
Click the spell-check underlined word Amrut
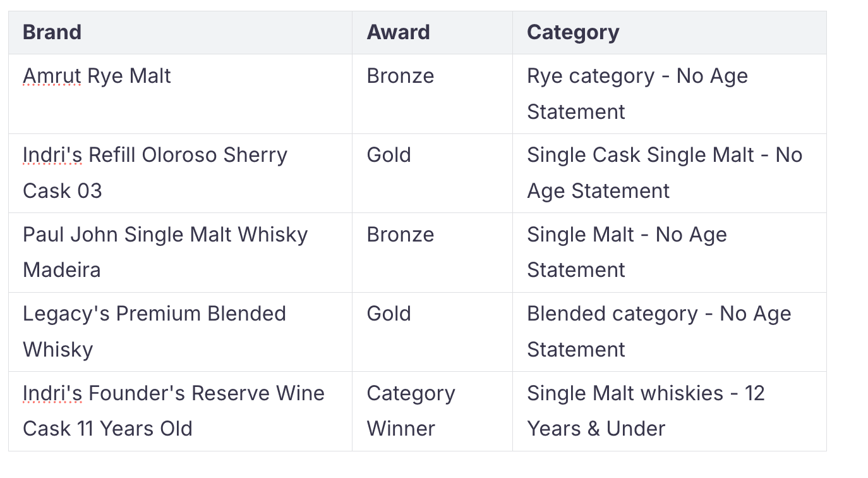52,77
